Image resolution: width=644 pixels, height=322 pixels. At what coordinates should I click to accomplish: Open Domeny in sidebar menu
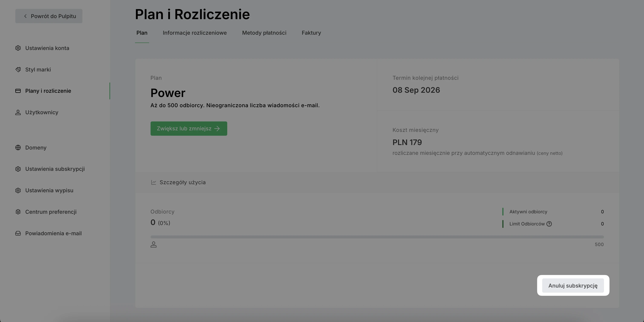click(x=36, y=148)
